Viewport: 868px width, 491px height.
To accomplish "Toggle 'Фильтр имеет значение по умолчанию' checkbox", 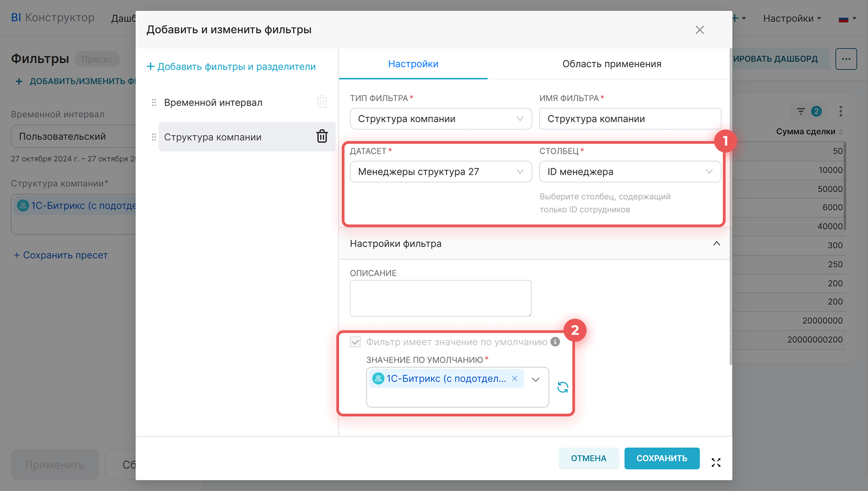I will coord(355,342).
